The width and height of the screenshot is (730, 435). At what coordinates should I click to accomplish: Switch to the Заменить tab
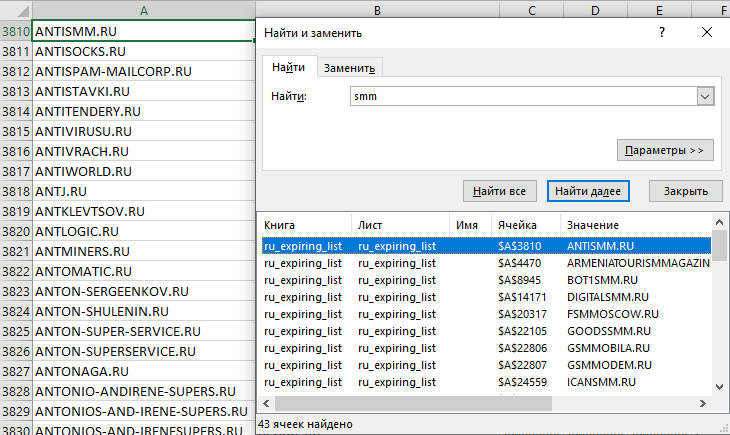[x=349, y=68]
